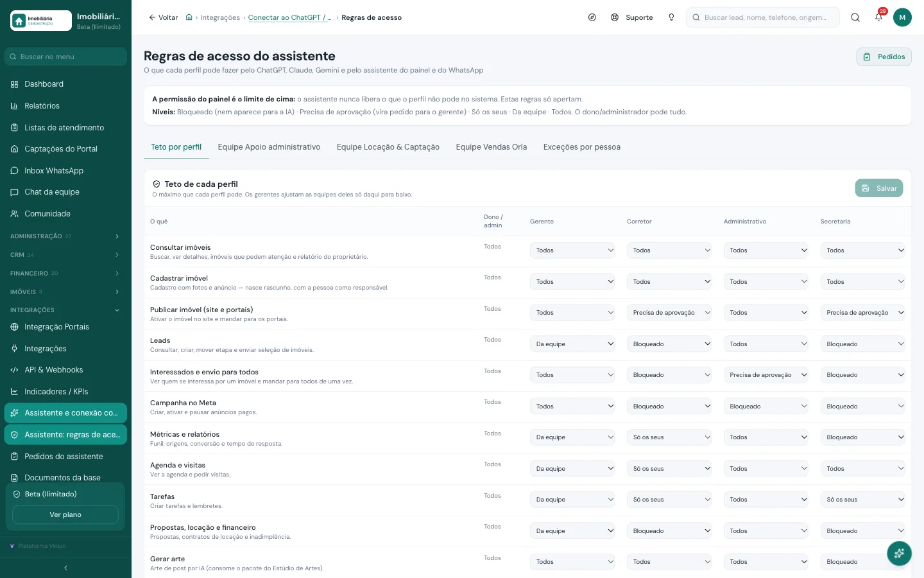924x578 pixels.
Task: Expand the ADMINISTRAÇÃO sidebar section
Action: coord(65,236)
